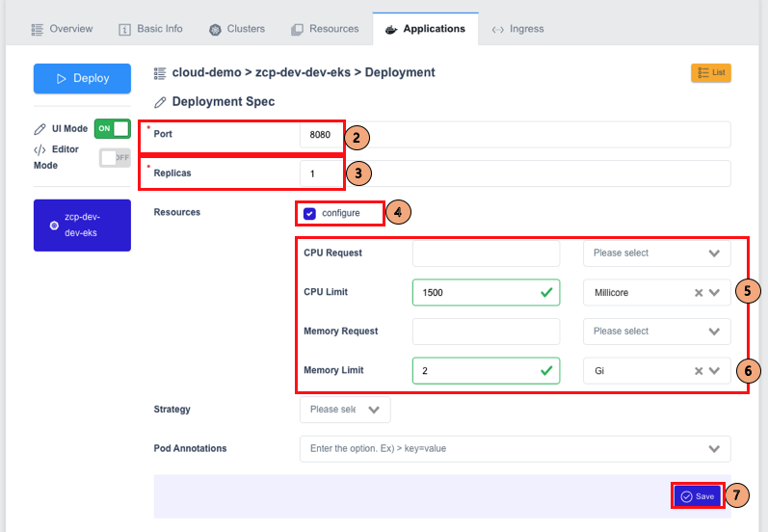768x532 pixels.
Task: Expand the Strategy dropdown
Action: (345, 410)
